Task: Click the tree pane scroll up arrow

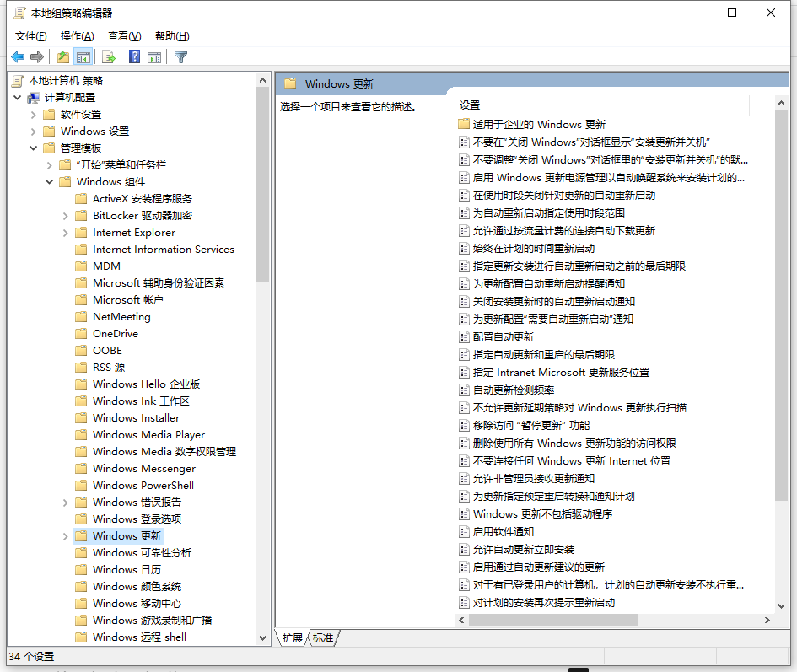Action: (262, 80)
